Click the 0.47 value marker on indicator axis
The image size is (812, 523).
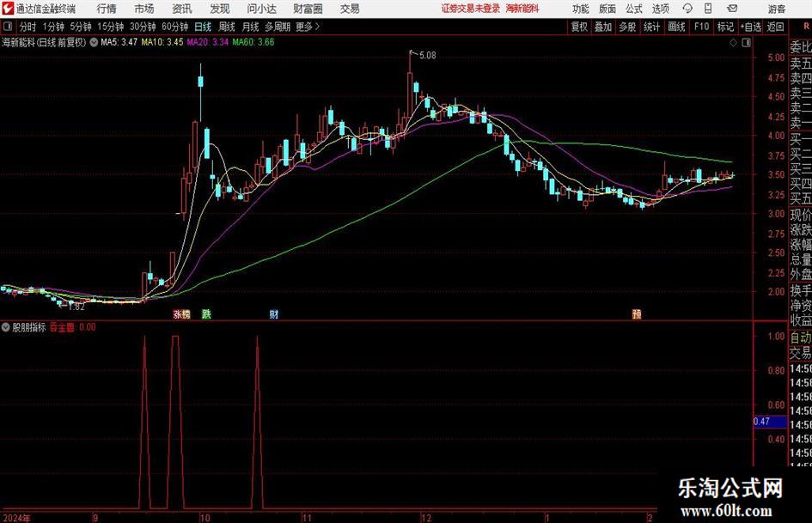pyautogui.click(x=770, y=422)
